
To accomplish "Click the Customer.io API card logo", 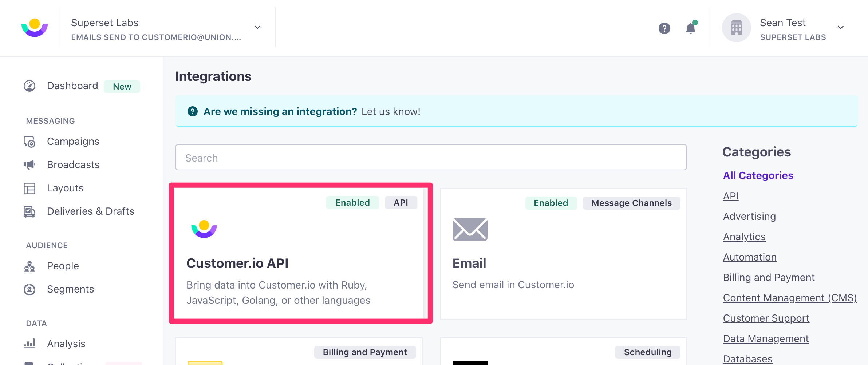I will coord(204,229).
